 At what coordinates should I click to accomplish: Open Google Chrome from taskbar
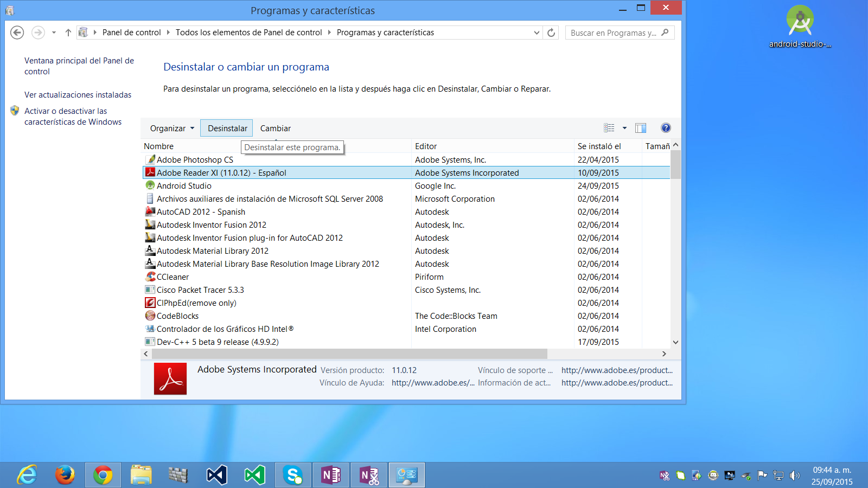(103, 476)
